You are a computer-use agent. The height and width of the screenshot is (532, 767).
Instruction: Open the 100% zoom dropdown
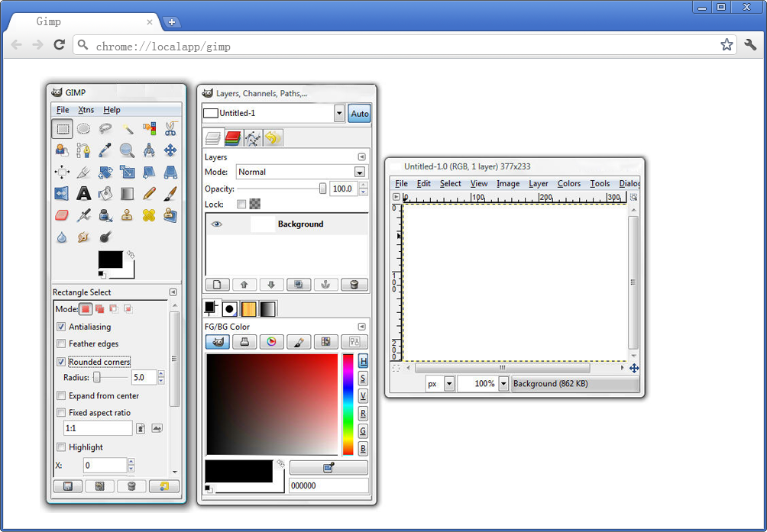[503, 384]
